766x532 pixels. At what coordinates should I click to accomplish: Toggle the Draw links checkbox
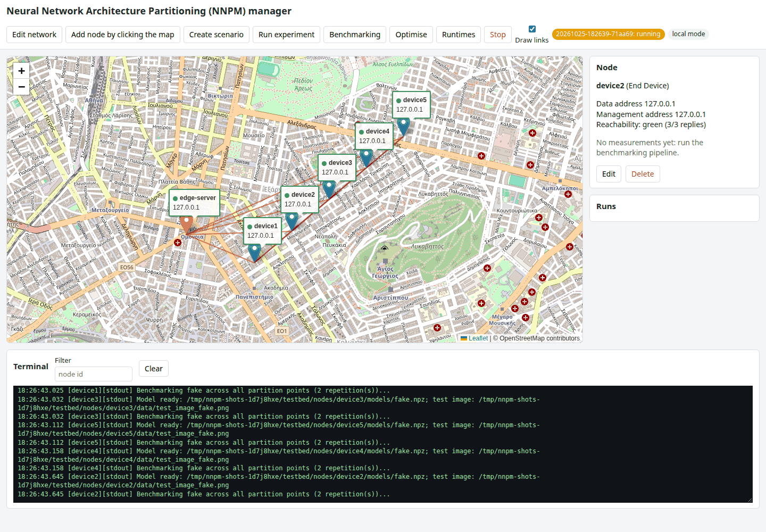(532, 29)
